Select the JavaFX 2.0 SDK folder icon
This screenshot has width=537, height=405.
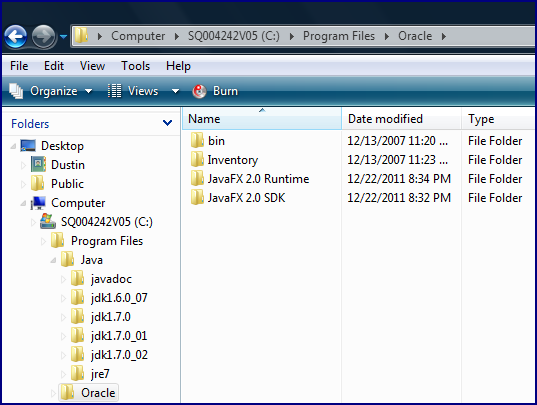197,197
